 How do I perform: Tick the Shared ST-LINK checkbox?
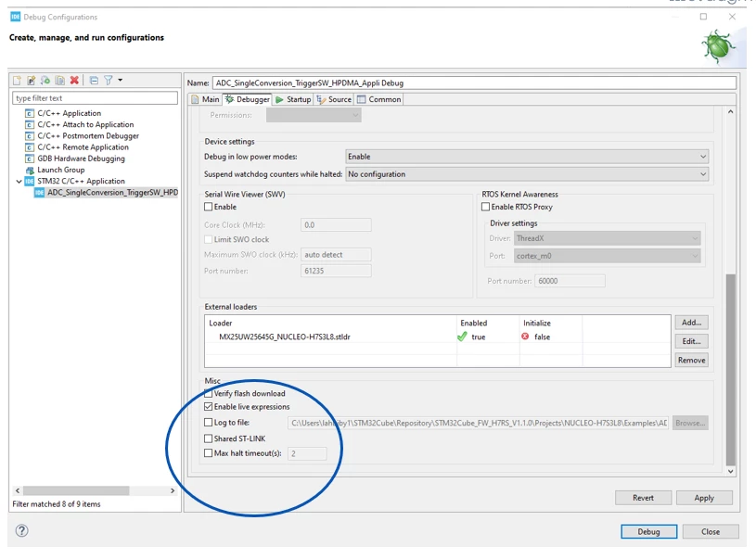click(x=209, y=438)
